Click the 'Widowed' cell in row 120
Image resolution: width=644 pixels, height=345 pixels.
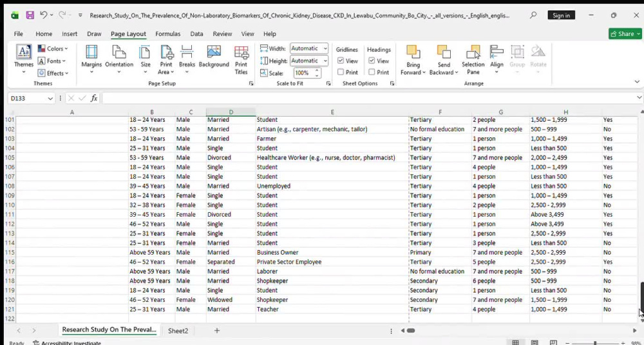pyautogui.click(x=231, y=300)
